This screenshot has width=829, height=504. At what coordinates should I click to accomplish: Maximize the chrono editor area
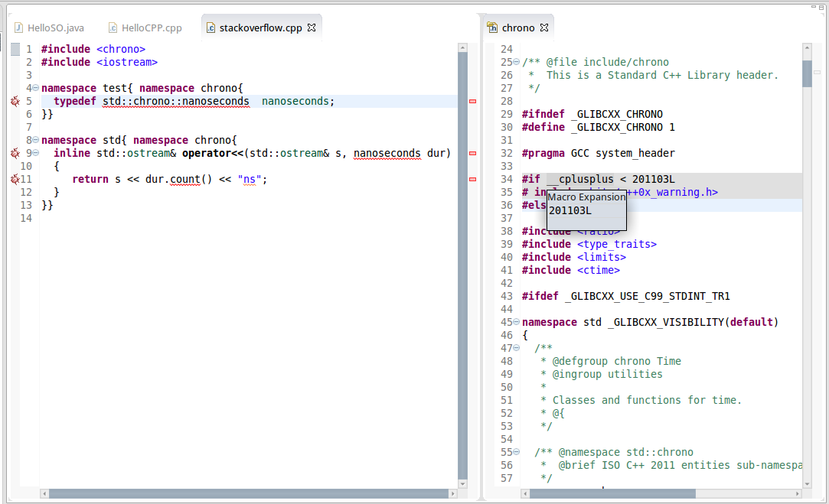(x=821, y=7)
